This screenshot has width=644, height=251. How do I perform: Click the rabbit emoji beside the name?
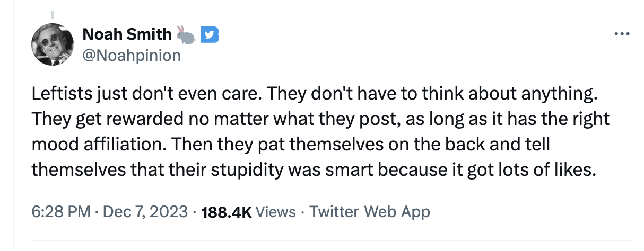pos(186,35)
